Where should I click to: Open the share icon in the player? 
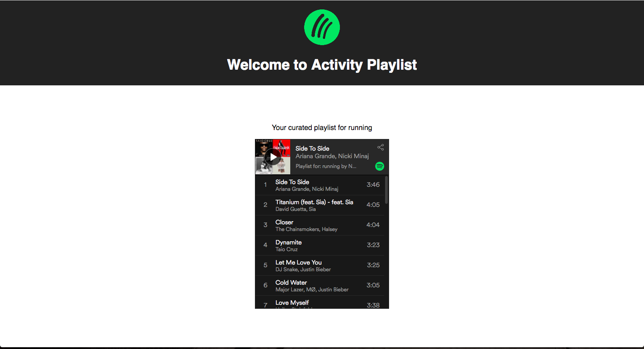click(381, 147)
